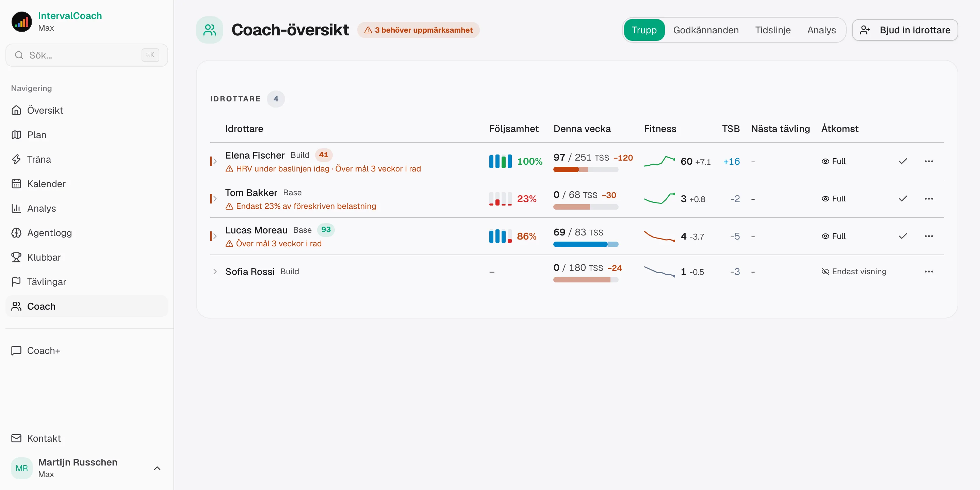Expand Tom Bakker's row
The height and width of the screenshot is (490, 980).
(215, 199)
